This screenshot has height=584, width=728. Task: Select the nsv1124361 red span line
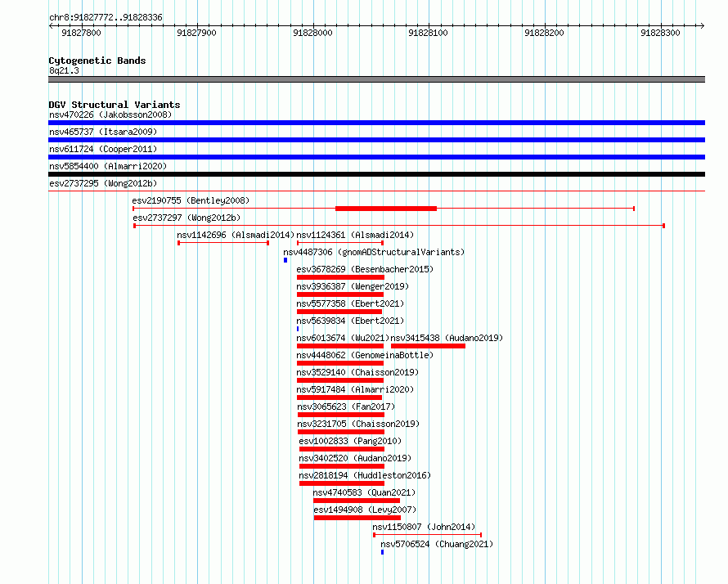point(339,243)
